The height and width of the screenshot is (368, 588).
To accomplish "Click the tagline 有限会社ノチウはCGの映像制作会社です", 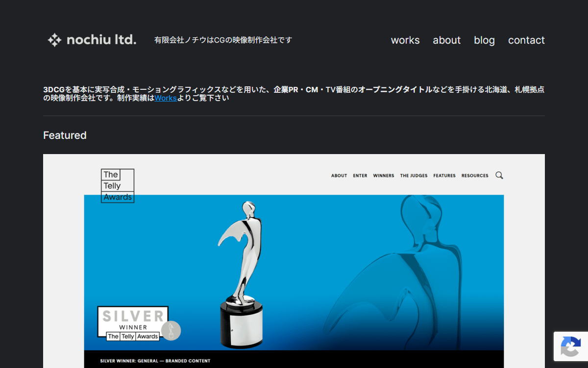I will click(223, 40).
